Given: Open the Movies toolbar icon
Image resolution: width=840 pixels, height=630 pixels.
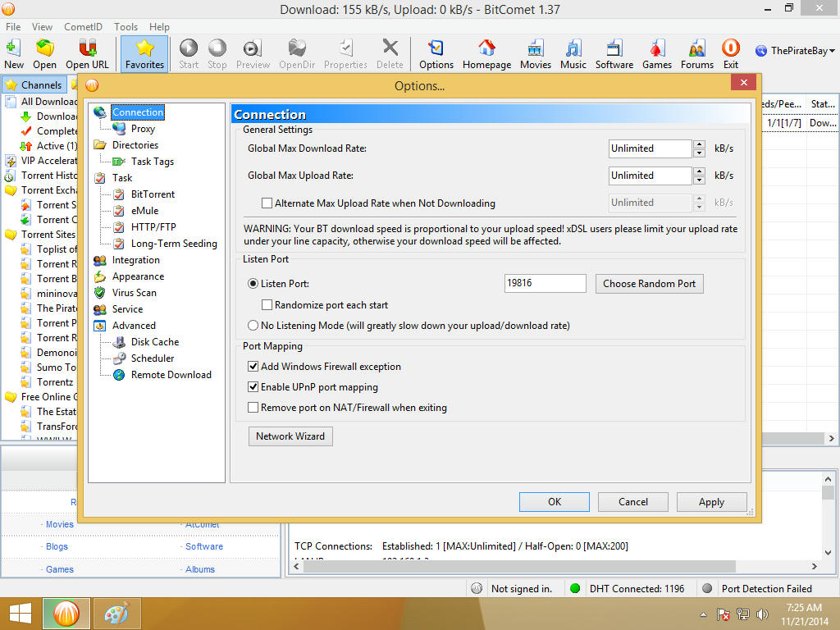Looking at the screenshot, I should pyautogui.click(x=536, y=54).
